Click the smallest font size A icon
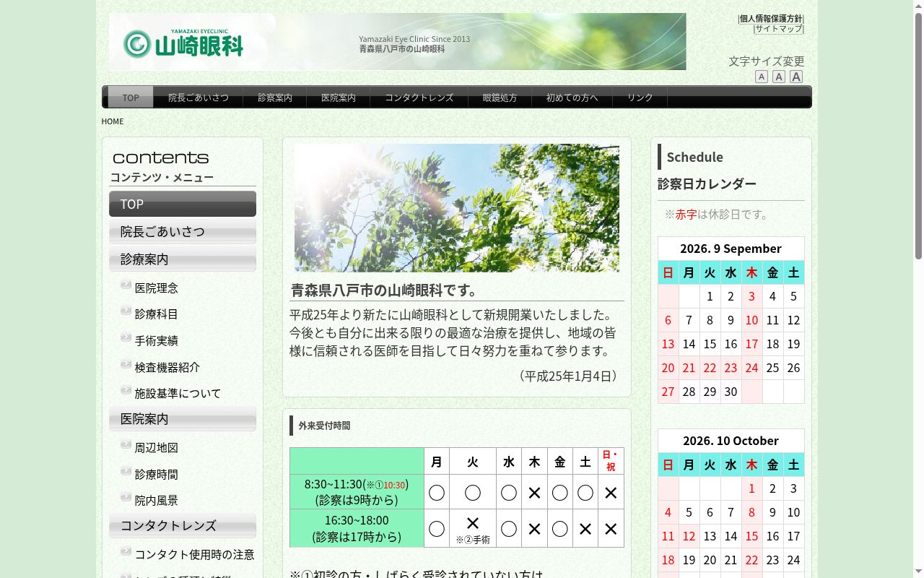 (x=762, y=77)
